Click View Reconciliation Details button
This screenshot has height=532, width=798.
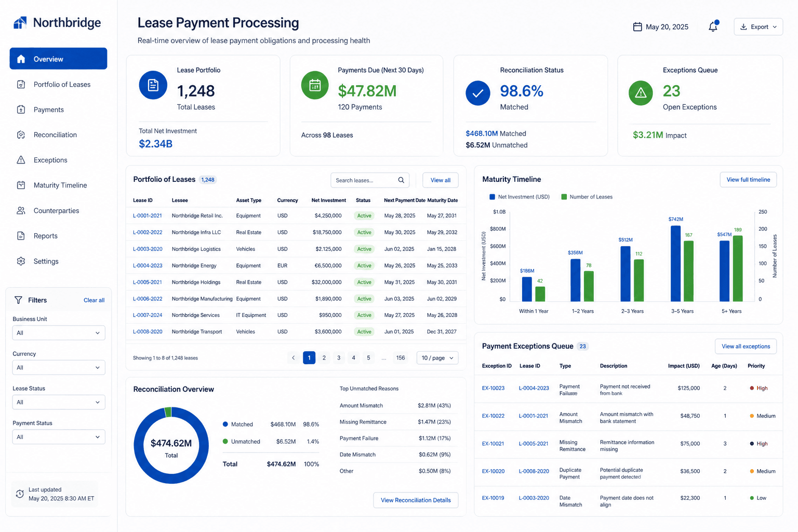tap(416, 500)
